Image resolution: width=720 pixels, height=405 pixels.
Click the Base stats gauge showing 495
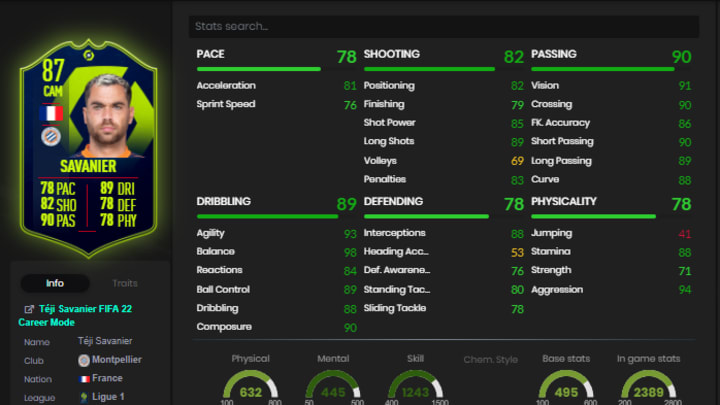566,386
